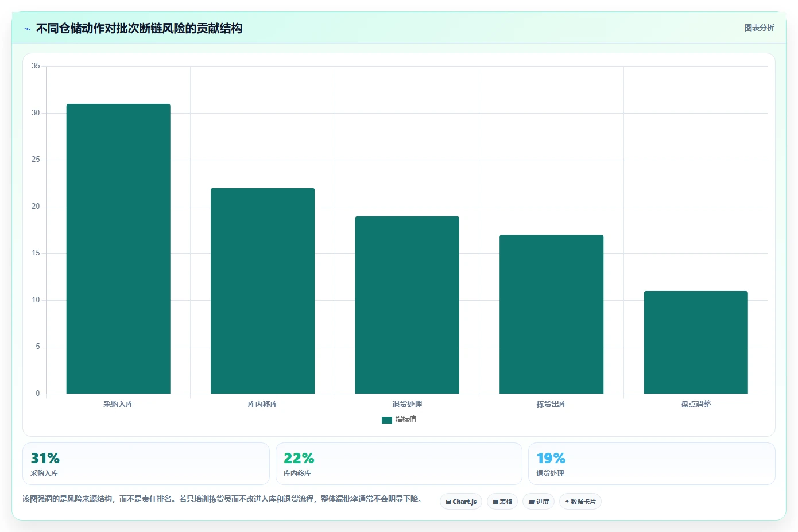Click the 图表分析 label in header
This screenshot has width=798, height=532.
click(x=759, y=28)
